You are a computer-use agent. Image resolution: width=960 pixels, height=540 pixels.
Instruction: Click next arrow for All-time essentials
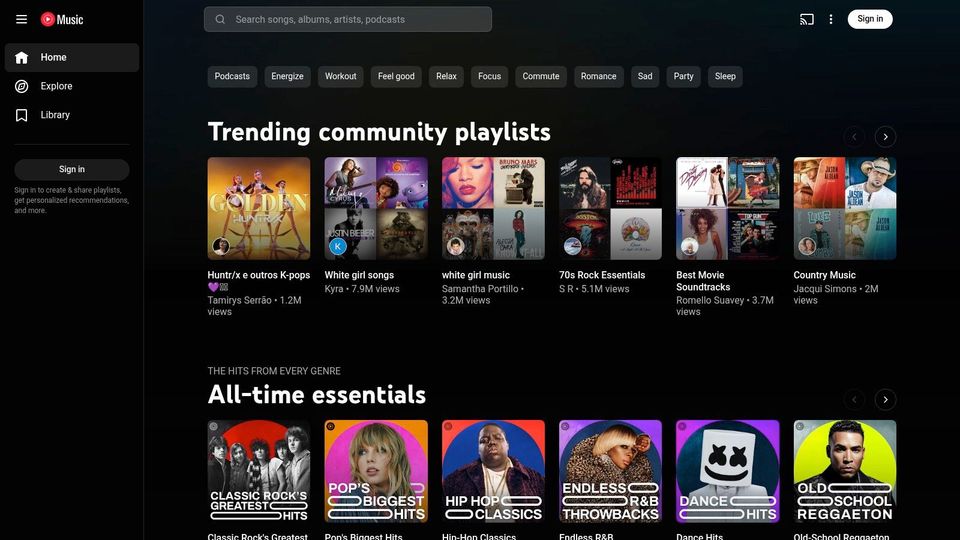[x=885, y=400]
